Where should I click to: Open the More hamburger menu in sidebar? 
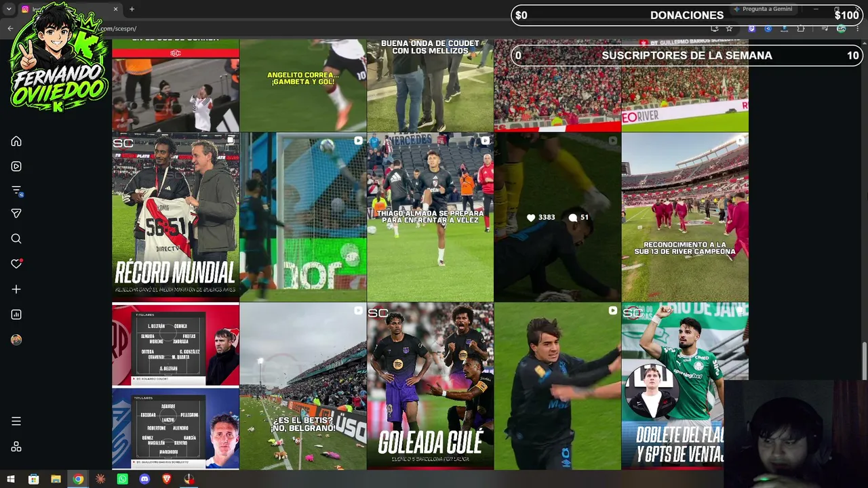[16, 421]
